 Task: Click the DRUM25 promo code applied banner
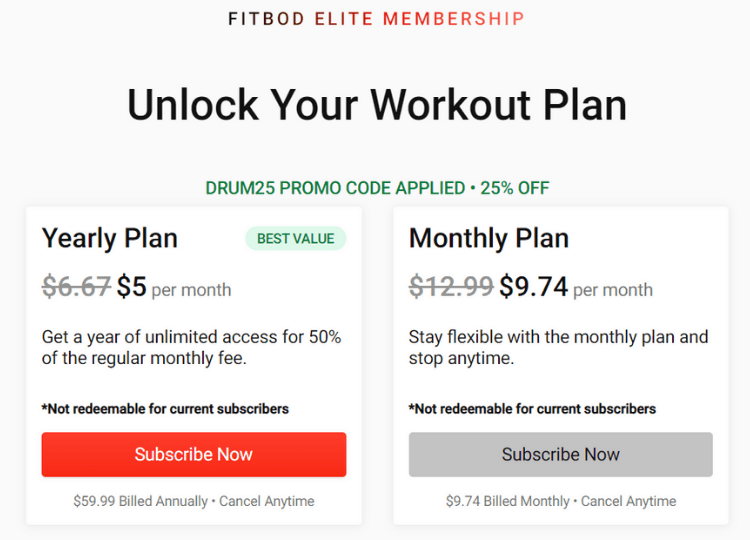point(377,188)
